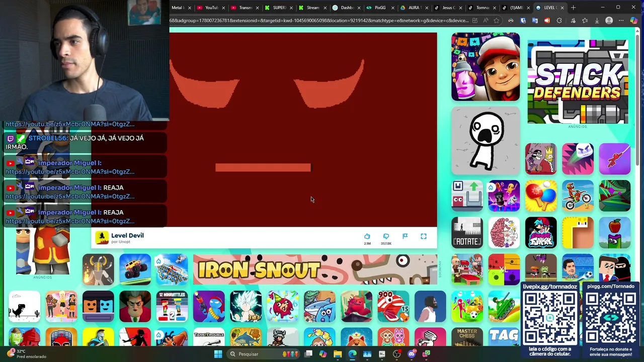
Task: Open the Apple Worm game tile
Action: click(x=614, y=233)
